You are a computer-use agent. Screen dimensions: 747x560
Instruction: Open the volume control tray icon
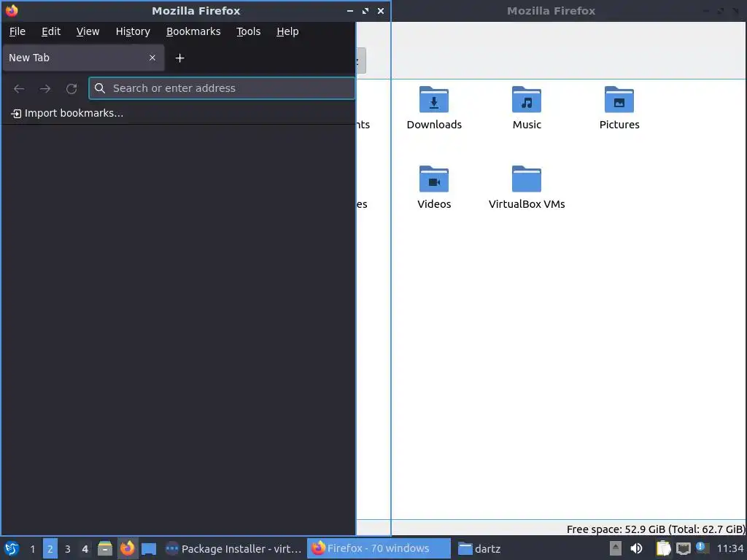pyautogui.click(x=636, y=548)
